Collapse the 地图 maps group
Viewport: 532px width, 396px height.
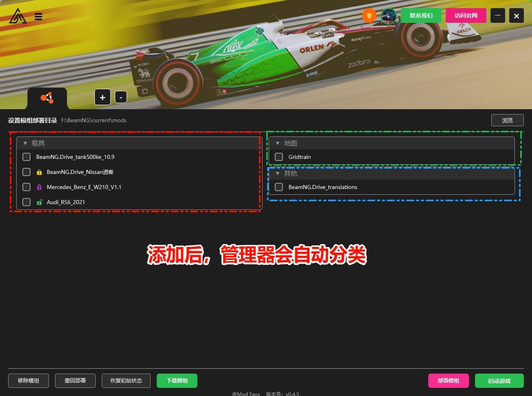click(x=278, y=143)
